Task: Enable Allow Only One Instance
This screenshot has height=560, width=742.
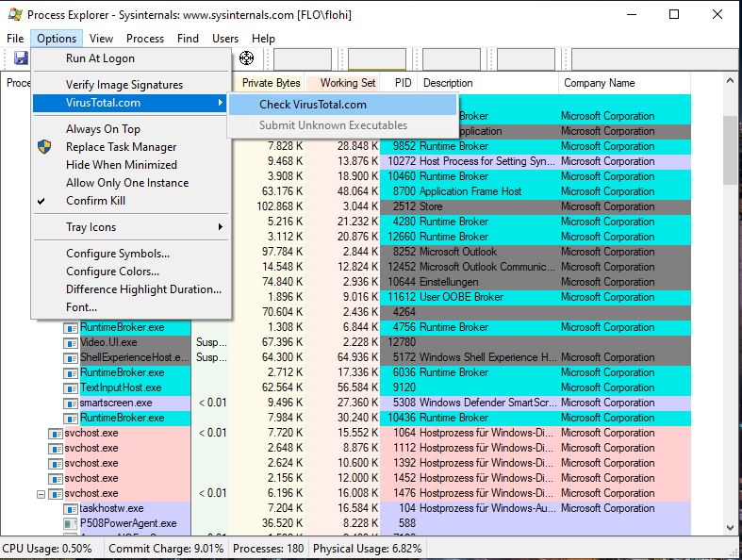Action: pos(131,183)
